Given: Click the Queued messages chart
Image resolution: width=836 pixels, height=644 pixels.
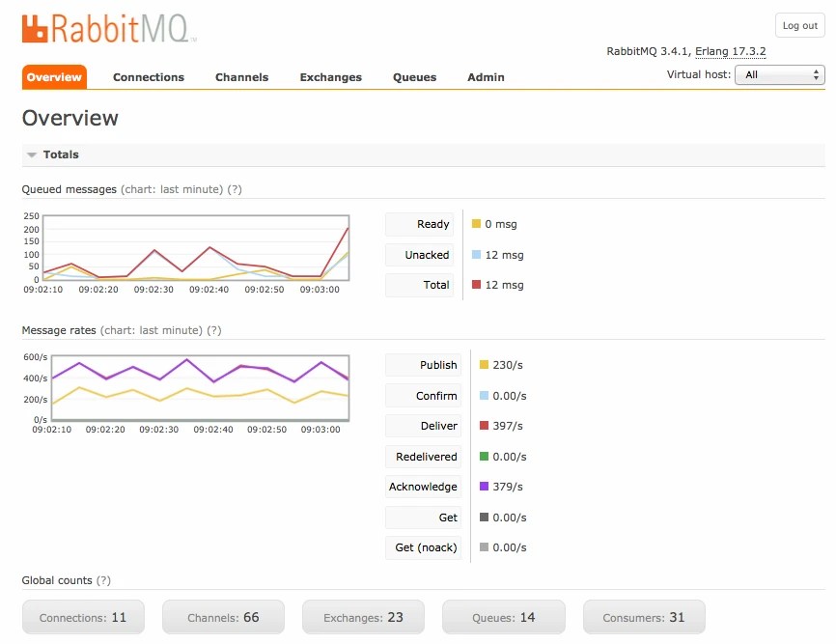Looking at the screenshot, I should point(185,248).
